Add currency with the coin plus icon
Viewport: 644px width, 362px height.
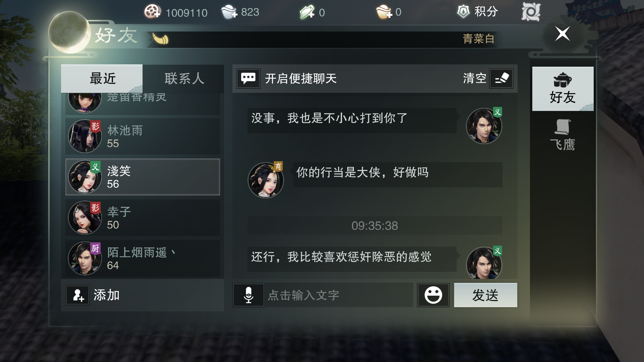(153, 12)
